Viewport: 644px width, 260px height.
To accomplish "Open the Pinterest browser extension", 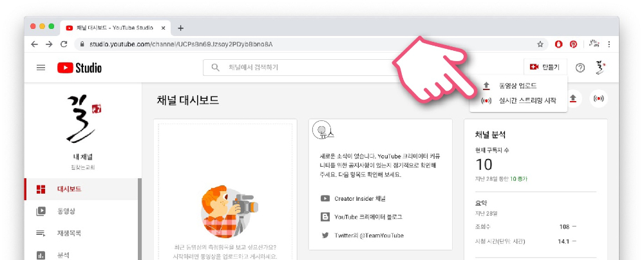I will click(573, 44).
